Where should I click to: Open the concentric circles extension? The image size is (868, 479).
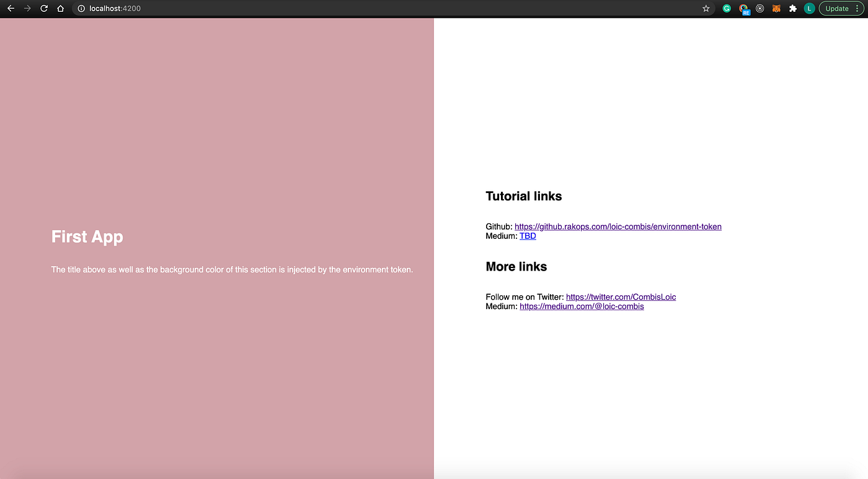click(759, 8)
